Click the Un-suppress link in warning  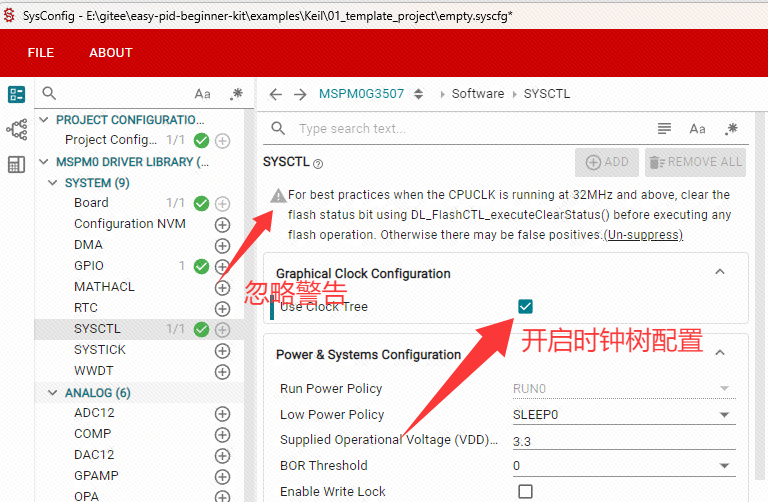(x=643, y=235)
